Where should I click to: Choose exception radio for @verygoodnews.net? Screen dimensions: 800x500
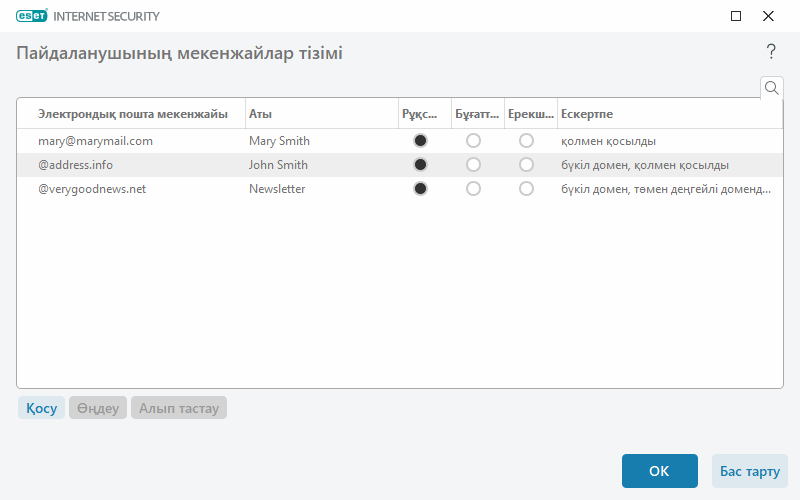pos(526,189)
